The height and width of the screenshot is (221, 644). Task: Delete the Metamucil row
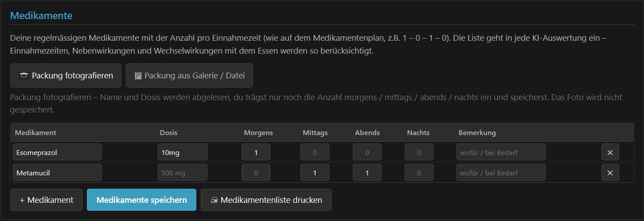610,173
